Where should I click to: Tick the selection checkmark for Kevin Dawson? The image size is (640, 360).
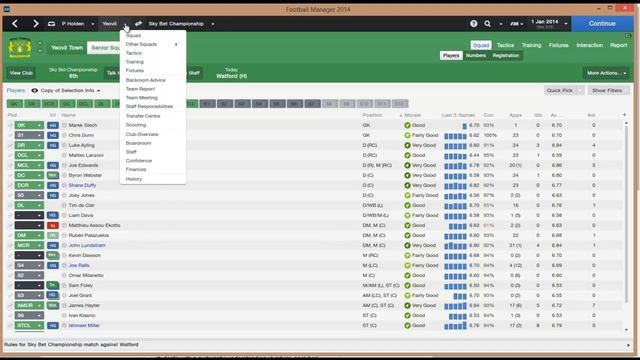pos(10,256)
